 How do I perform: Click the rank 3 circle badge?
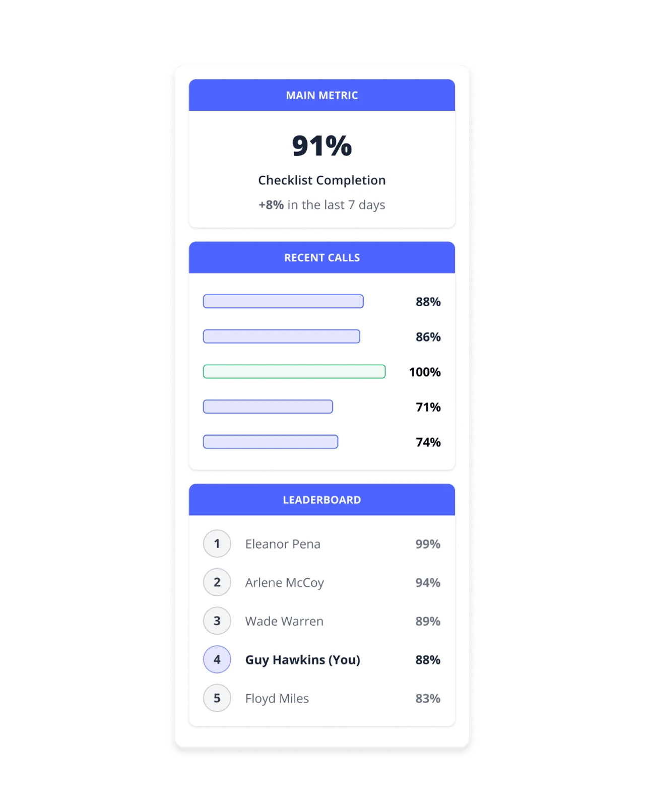217,621
